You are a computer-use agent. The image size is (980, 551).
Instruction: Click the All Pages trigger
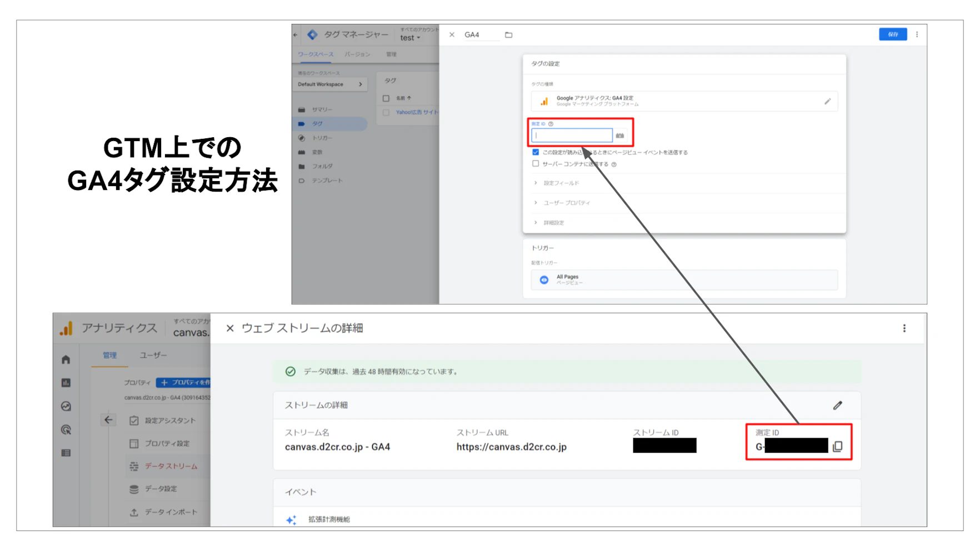[x=684, y=280]
